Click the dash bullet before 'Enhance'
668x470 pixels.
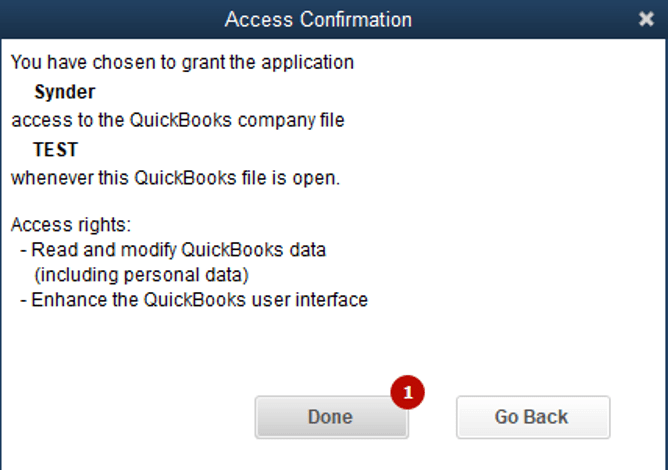(23, 300)
